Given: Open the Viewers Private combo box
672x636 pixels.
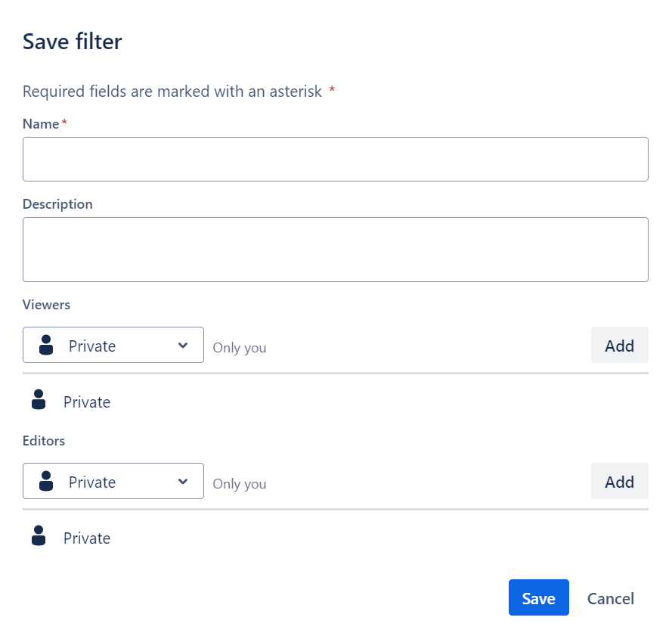Looking at the screenshot, I should coord(113,346).
